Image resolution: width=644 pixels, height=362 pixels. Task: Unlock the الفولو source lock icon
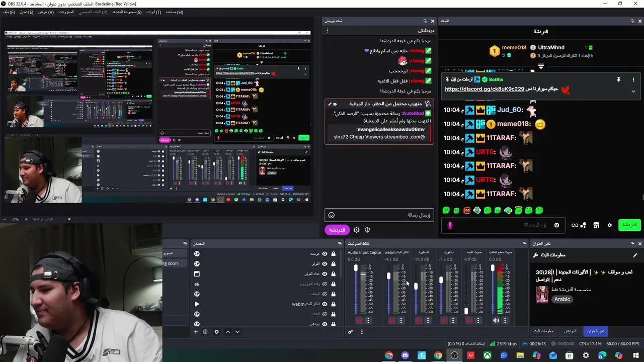click(333, 264)
